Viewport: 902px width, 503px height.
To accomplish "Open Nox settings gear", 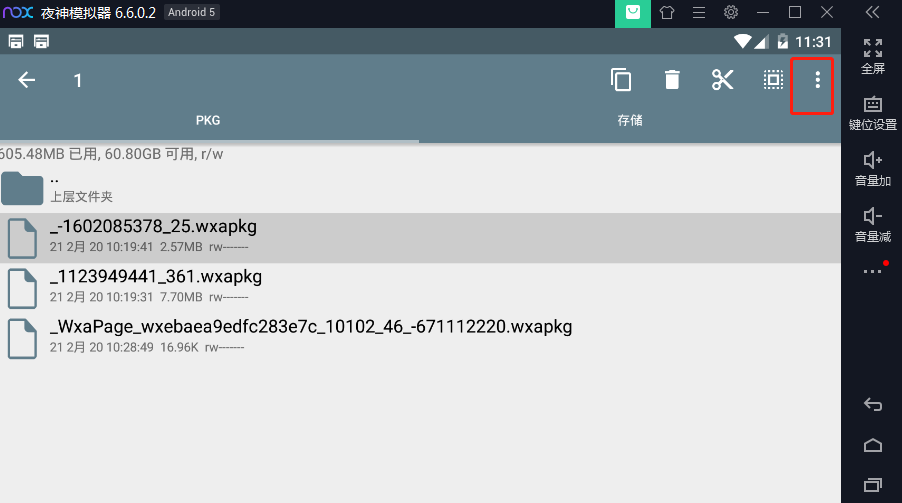I will (x=731, y=12).
